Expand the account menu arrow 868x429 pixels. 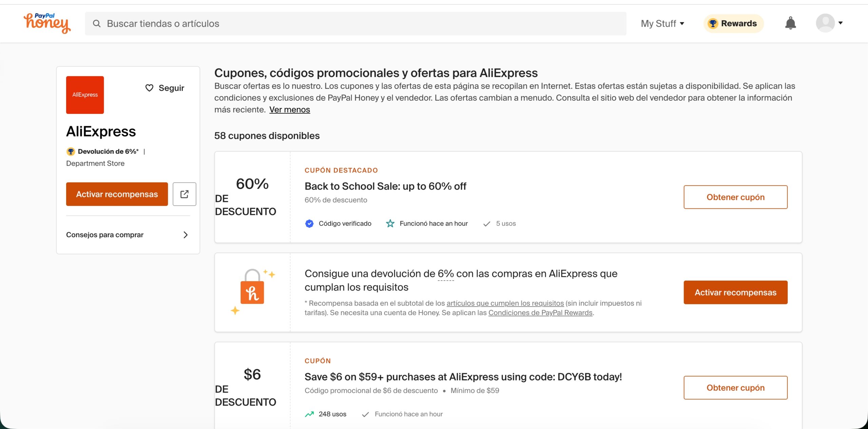pos(841,23)
